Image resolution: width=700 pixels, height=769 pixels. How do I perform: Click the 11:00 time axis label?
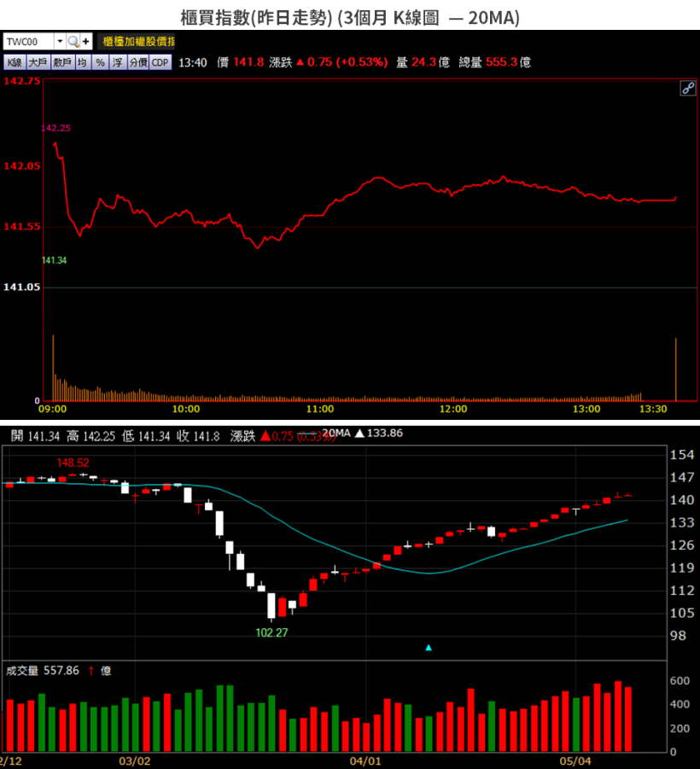pyautogui.click(x=320, y=409)
